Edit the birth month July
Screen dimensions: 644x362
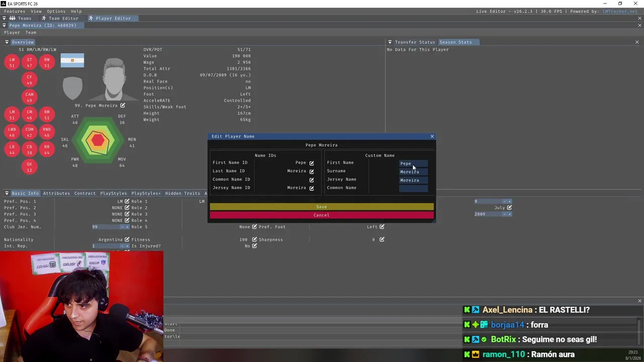click(509, 208)
